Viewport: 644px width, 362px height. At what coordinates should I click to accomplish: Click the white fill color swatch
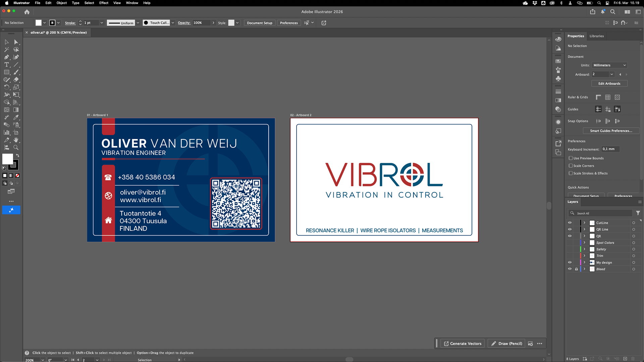7,159
